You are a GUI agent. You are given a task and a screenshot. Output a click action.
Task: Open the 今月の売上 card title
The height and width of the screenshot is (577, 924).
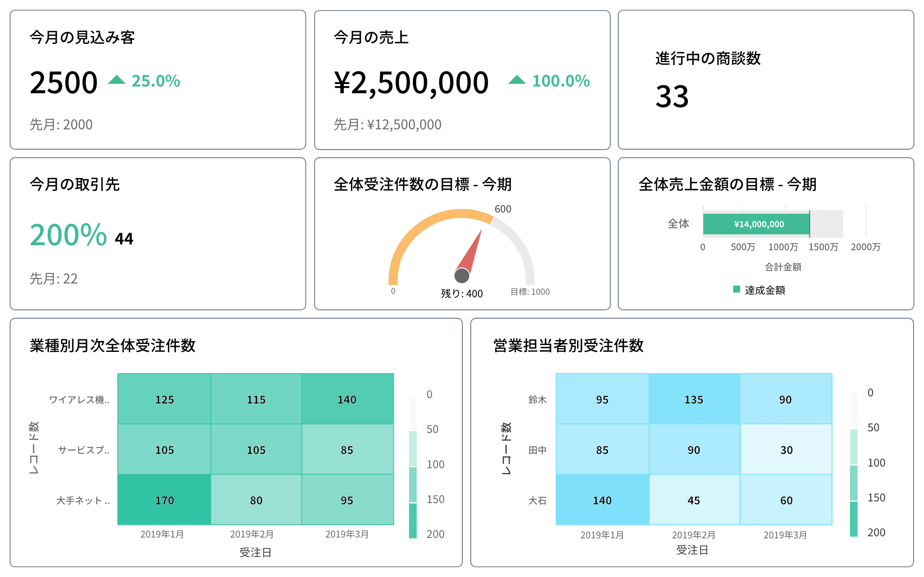point(371,37)
